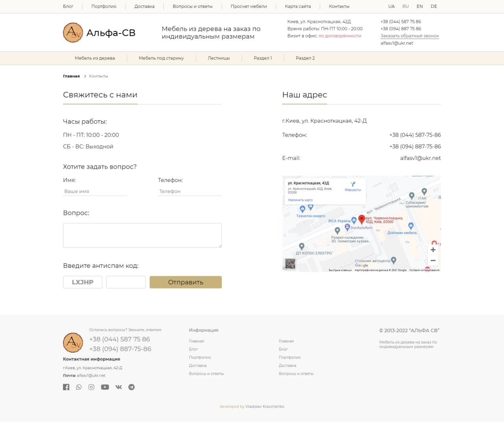Image resolution: width=504 pixels, height=422 pixels.
Task: Click Субасервис шиномонтаж map marker
Action: pyautogui.click(x=411, y=195)
